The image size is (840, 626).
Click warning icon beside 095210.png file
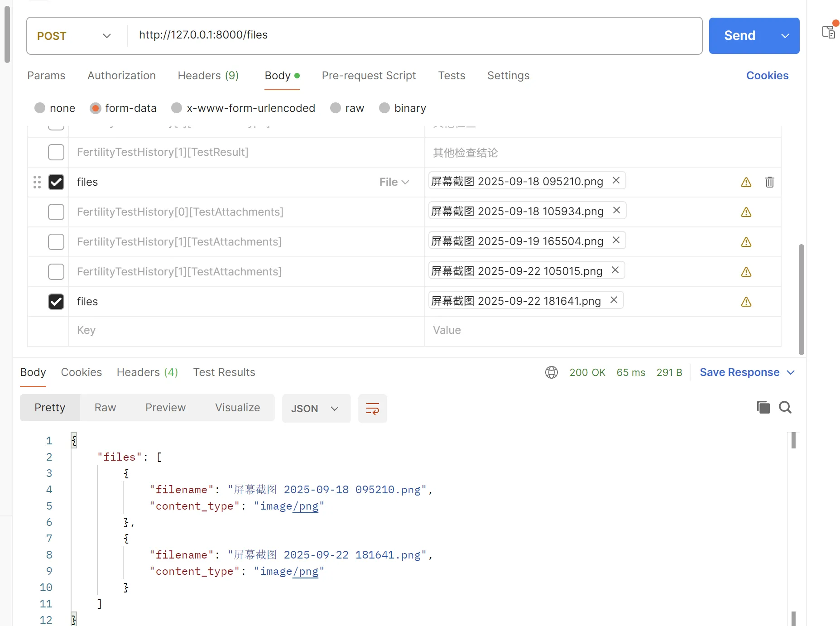[x=746, y=182]
